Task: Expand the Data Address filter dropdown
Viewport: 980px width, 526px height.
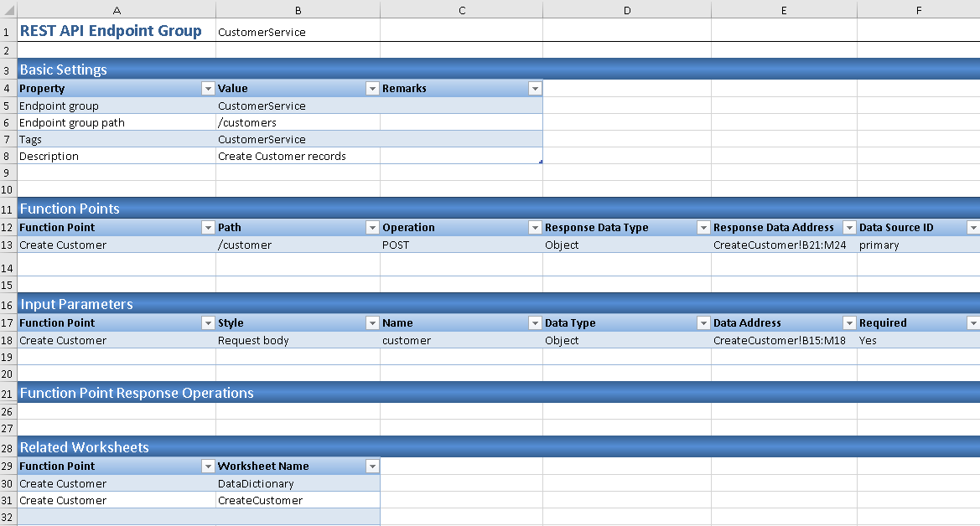Action: point(849,323)
